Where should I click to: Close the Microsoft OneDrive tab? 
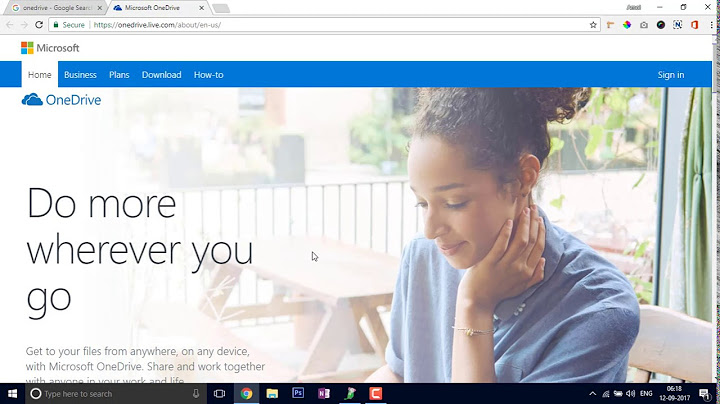[x=201, y=8]
